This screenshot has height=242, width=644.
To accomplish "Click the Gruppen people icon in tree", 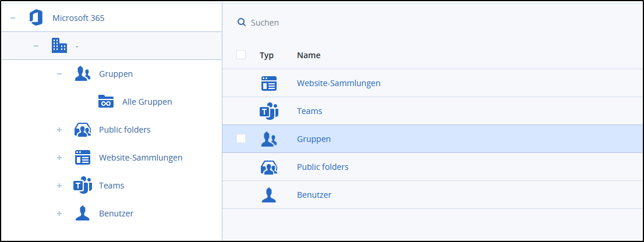I will pos(83,74).
